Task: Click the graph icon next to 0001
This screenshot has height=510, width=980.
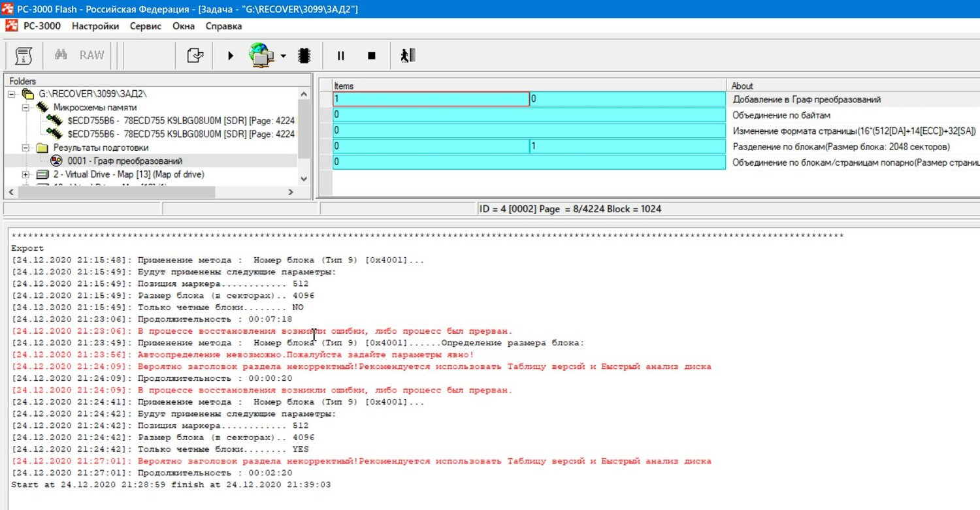Action: pyautogui.click(x=57, y=161)
